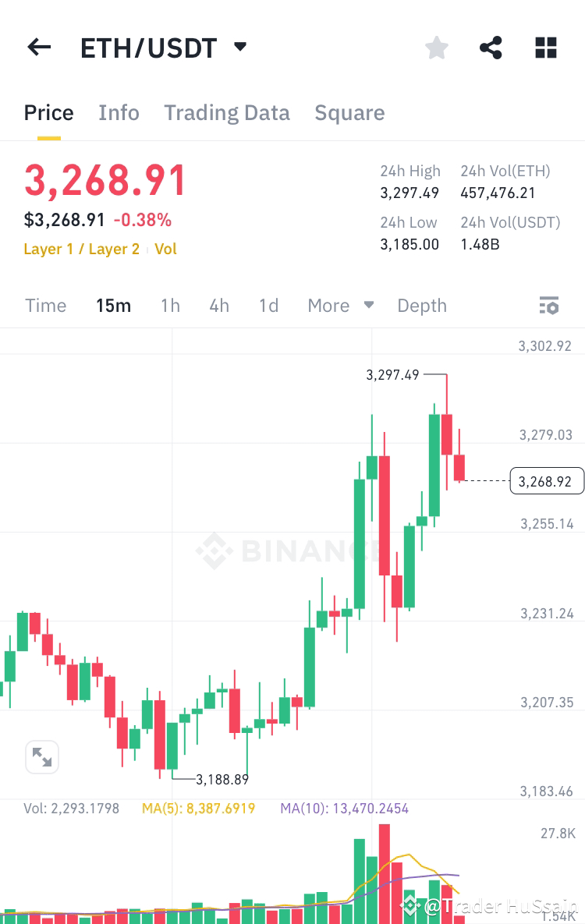Select the 1h timeframe
This screenshot has height=924, width=585.
click(x=170, y=305)
